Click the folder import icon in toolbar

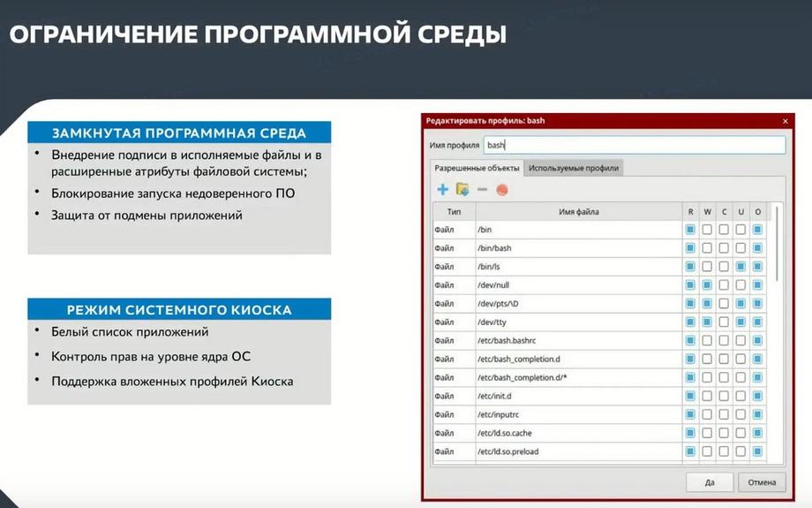click(462, 190)
